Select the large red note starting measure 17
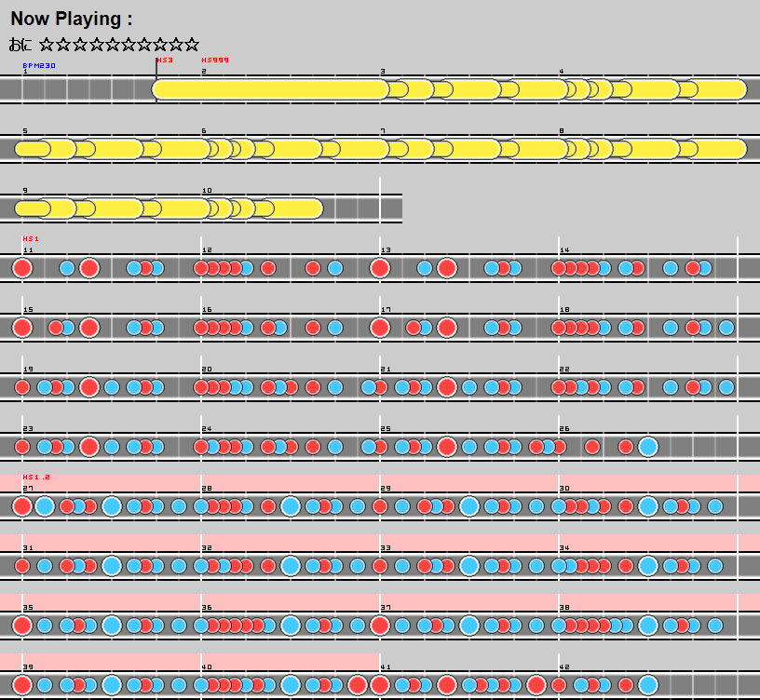This screenshot has width=760, height=700. tap(380, 328)
